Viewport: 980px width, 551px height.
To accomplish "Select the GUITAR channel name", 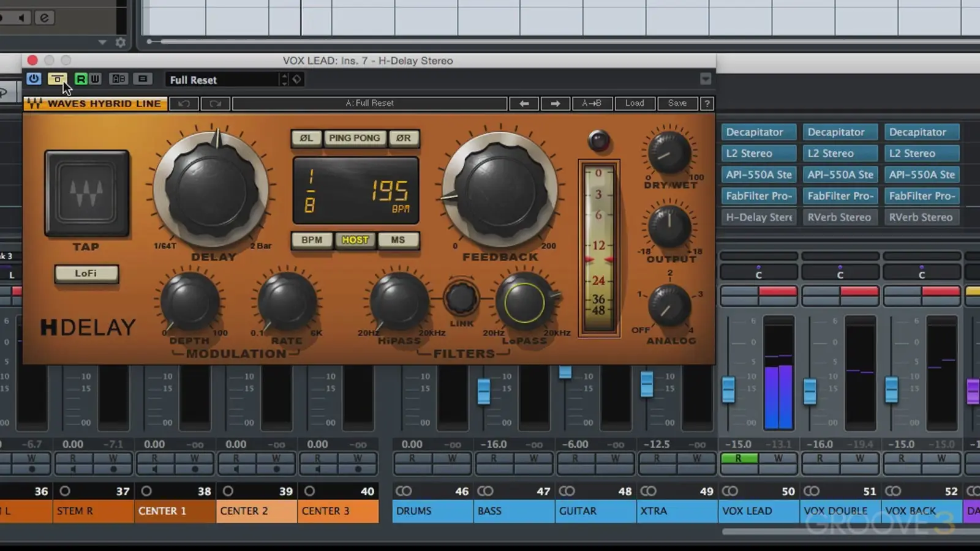I will [x=595, y=511].
